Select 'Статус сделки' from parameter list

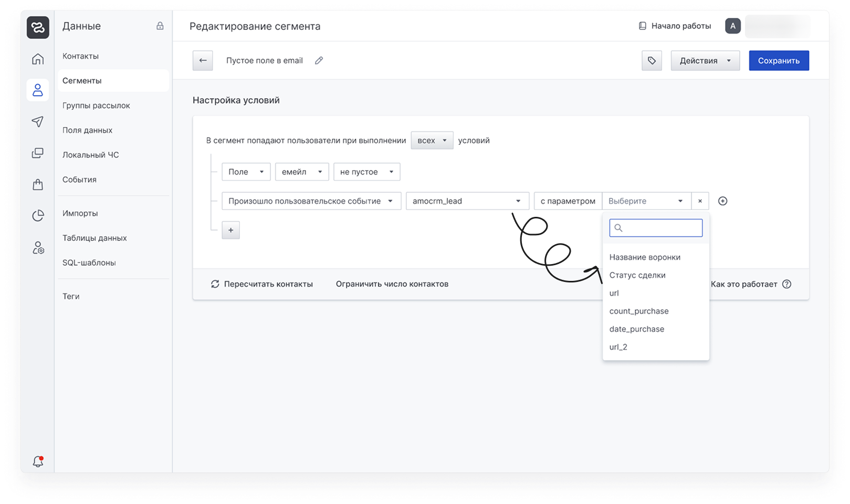pos(637,275)
